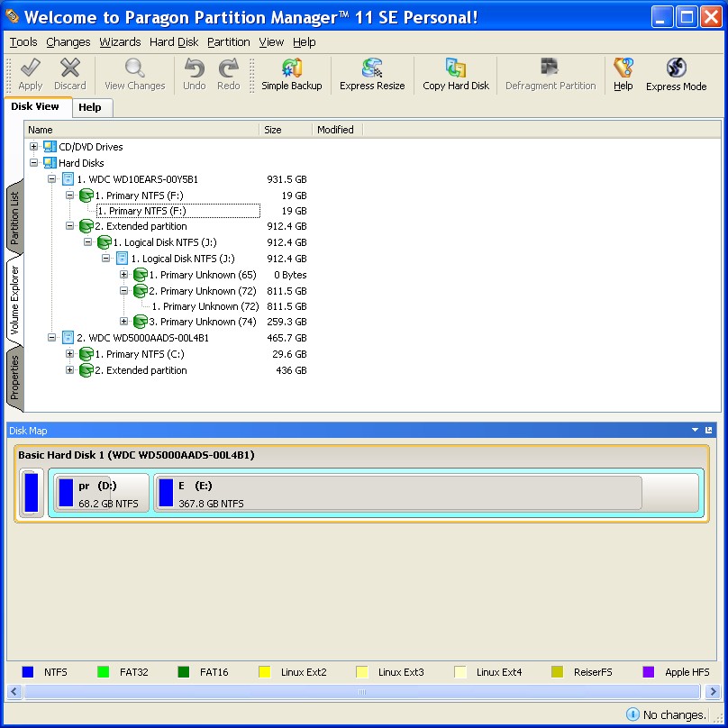Click the NTFS blue legend swatch
Screen dimensions: 728x728
pyautogui.click(x=28, y=672)
